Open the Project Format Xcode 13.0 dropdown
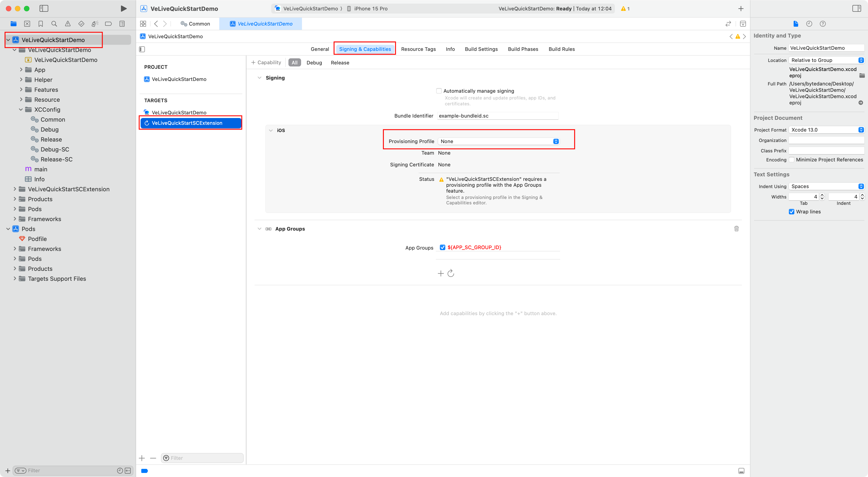This screenshot has width=868, height=477. pyautogui.click(x=827, y=130)
